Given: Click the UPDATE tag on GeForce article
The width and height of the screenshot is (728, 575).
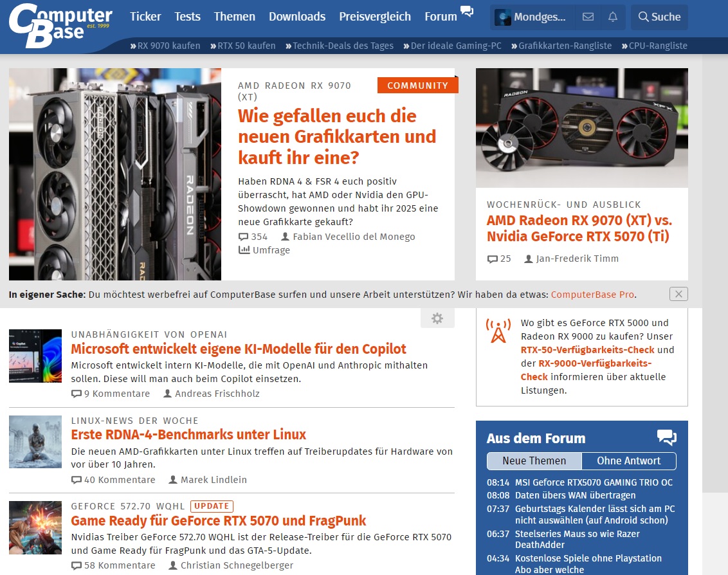Looking at the screenshot, I should pyautogui.click(x=212, y=506).
